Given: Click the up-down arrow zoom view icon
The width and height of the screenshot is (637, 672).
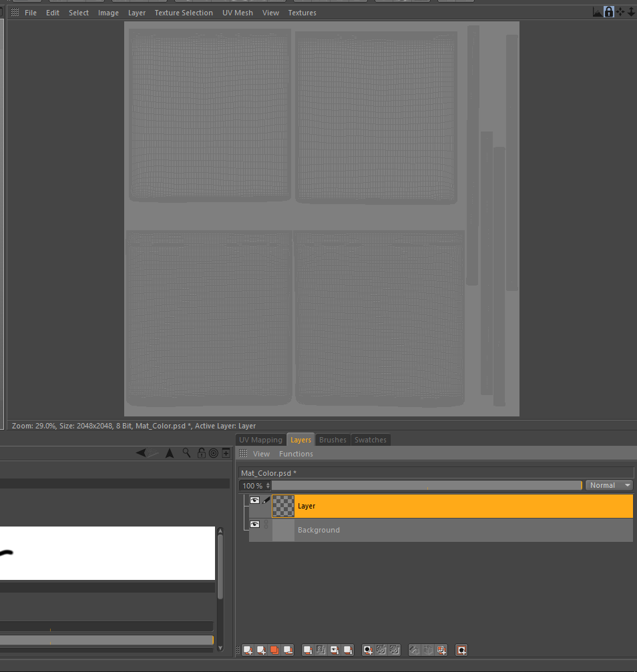Looking at the screenshot, I should pyautogui.click(x=632, y=12).
